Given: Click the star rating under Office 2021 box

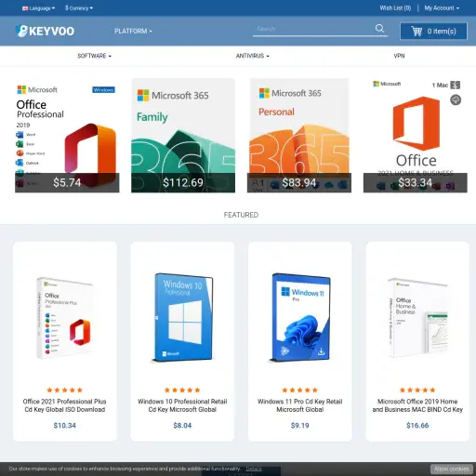Looking at the screenshot, I should (x=65, y=390).
